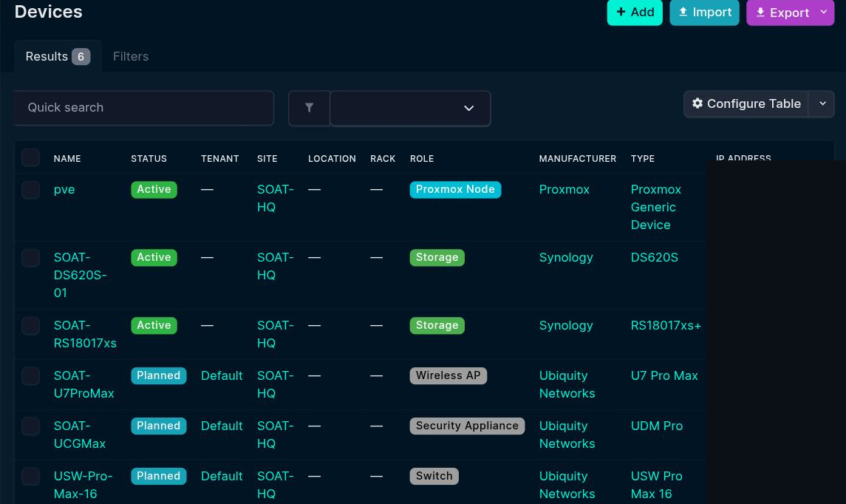Sort by the STATUS column header
The width and height of the screenshot is (846, 504).
point(149,159)
